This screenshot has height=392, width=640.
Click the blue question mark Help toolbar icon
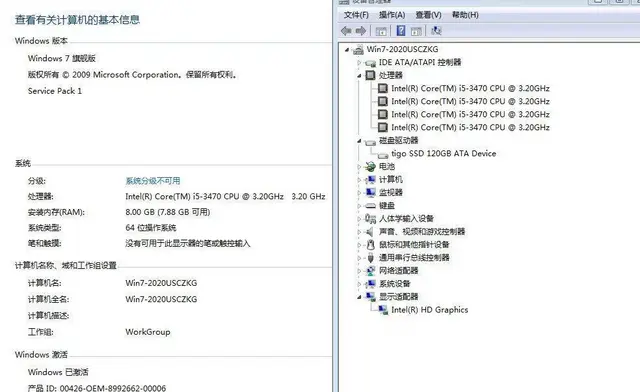(401, 31)
